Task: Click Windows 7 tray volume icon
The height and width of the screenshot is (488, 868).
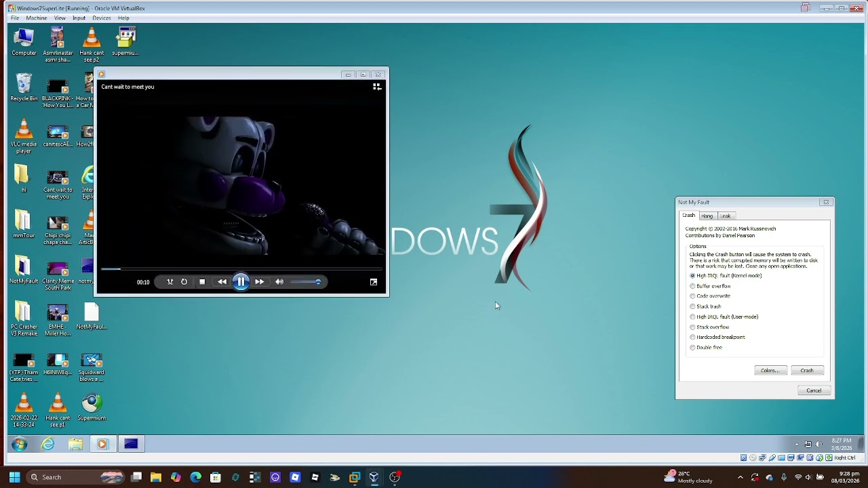Action: tap(818, 445)
